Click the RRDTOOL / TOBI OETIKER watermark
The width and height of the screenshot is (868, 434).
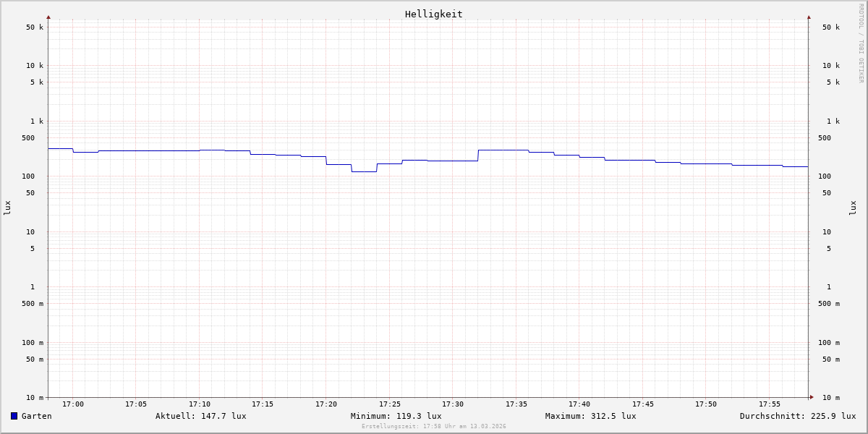(861, 43)
